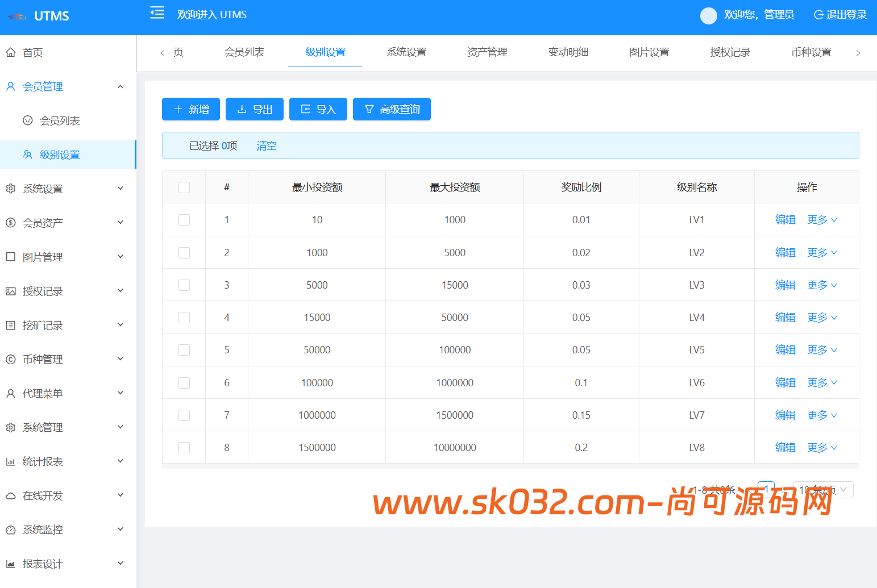Click the UTMS logo icon

[x=18, y=16]
